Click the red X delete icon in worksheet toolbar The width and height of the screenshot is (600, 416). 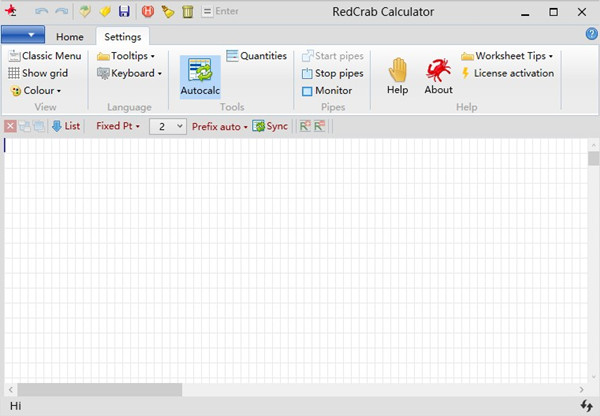10,126
